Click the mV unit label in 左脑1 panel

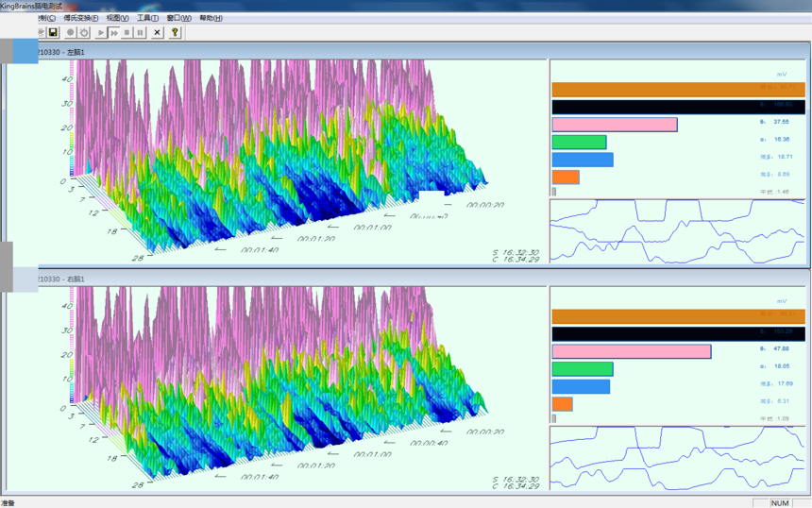pos(782,75)
